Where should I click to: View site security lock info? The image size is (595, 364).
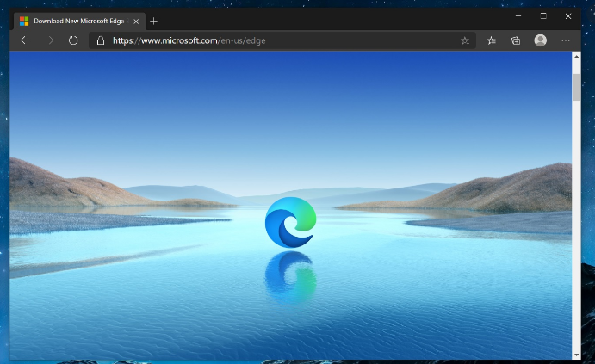[101, 40]
